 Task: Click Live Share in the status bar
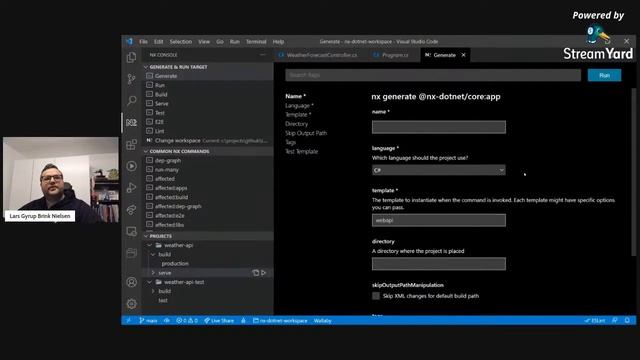pyautogui.click(x=219, y=320)
